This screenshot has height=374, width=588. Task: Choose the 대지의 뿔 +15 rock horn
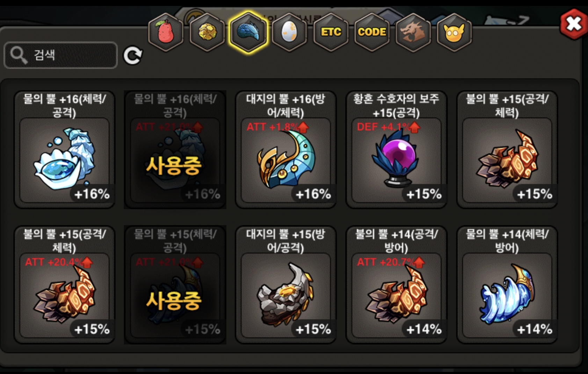pyautogui.click(x=286, y=285)
